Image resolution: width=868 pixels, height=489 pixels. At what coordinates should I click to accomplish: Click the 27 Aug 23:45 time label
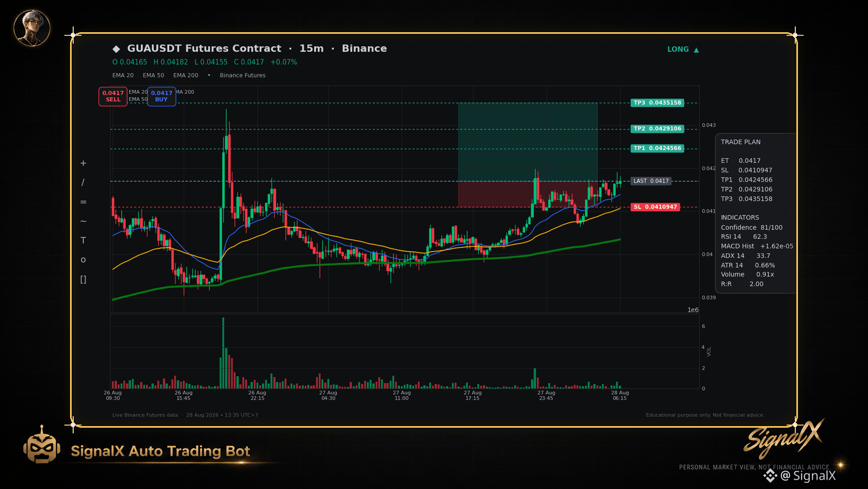pos(546,395)
